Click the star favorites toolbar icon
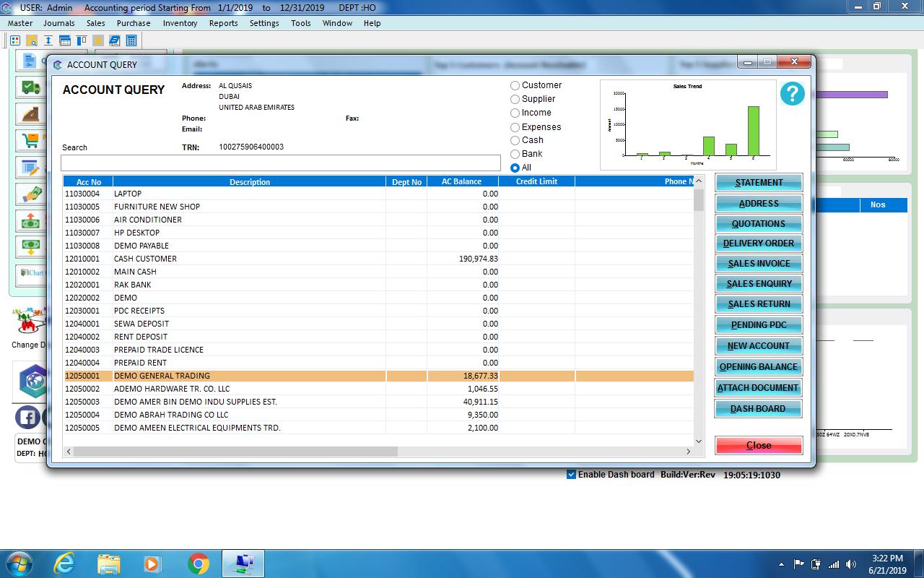Image resolution: width=924 pixels, height=578 pixels. pos(98,40)
